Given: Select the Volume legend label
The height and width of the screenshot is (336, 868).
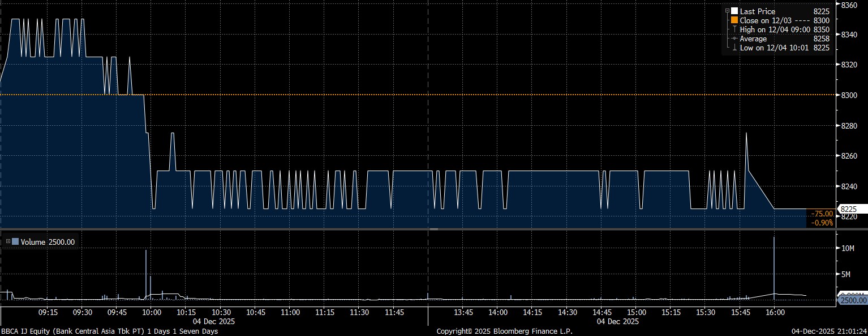Looking at the screenshot, I should [33, 242].
